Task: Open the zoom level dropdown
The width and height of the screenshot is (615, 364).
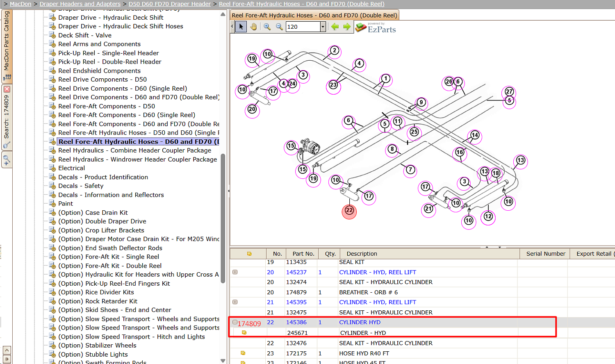Action: pos(323,27)
